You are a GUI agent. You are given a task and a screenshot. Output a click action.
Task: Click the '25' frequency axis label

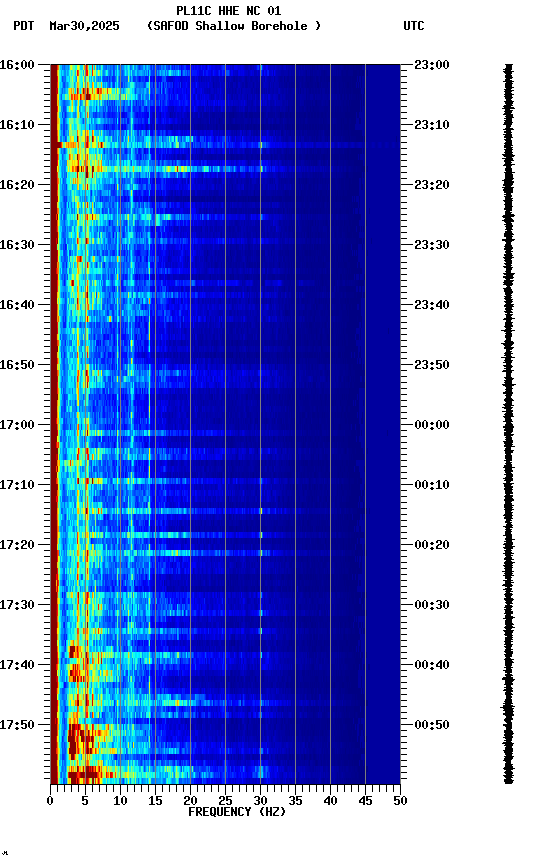225,801
